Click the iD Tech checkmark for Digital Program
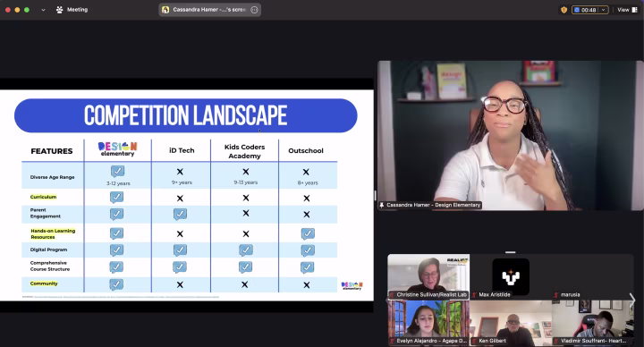 (x=180, y=250)
